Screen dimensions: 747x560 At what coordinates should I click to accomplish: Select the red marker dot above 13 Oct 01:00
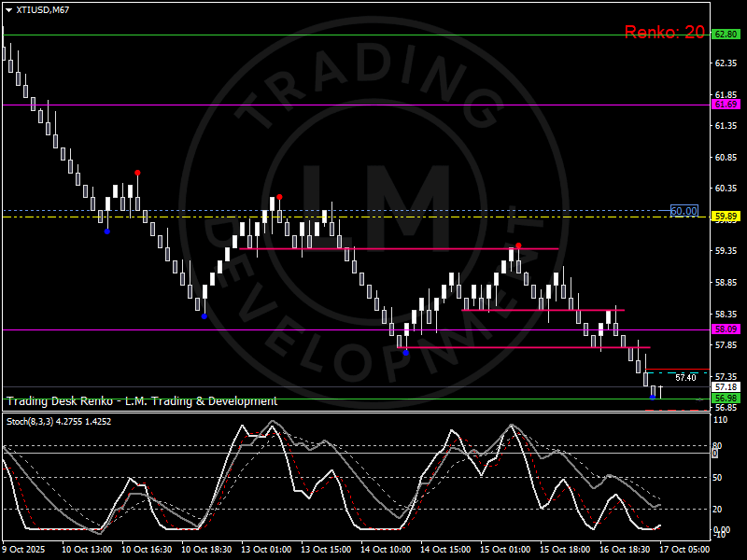tap(279, 197)
